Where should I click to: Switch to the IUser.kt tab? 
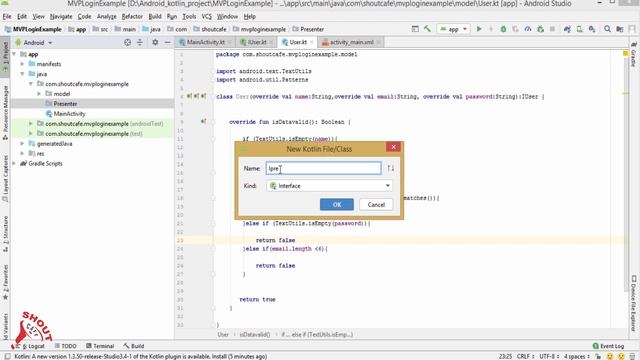coord(256,42)
